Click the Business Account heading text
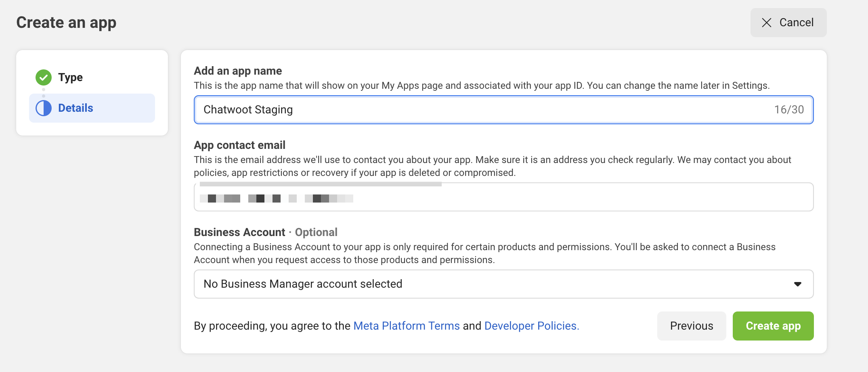The height and width of the screenshot is (372, 868). point(239,232)
